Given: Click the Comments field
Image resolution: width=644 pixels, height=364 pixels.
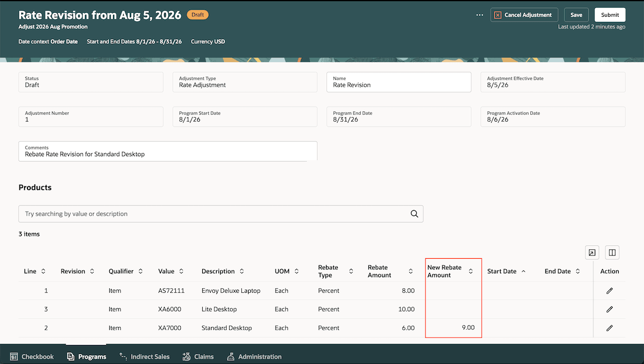Looking at the screenshot, I should click(x=167, y=151).
